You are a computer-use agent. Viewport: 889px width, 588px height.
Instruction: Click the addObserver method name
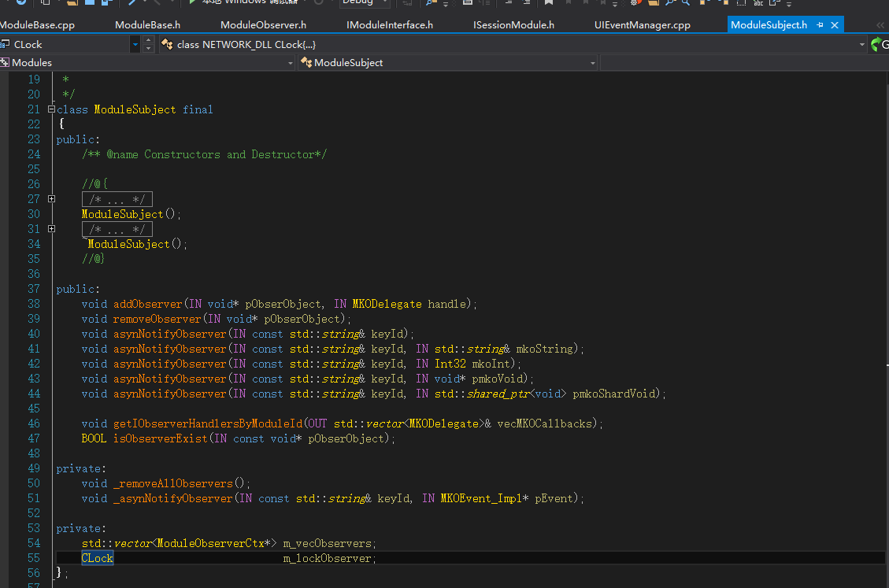(147, 304)
